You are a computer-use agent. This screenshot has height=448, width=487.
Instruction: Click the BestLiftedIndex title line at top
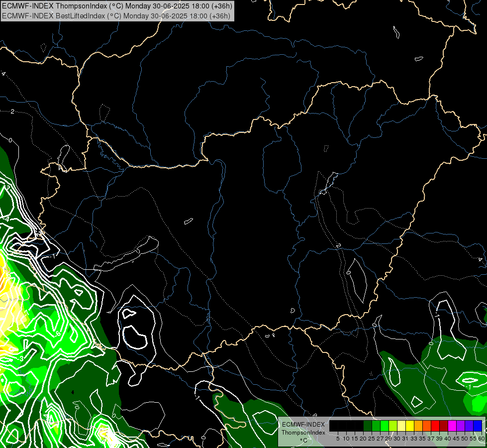[x=116, y=16]
